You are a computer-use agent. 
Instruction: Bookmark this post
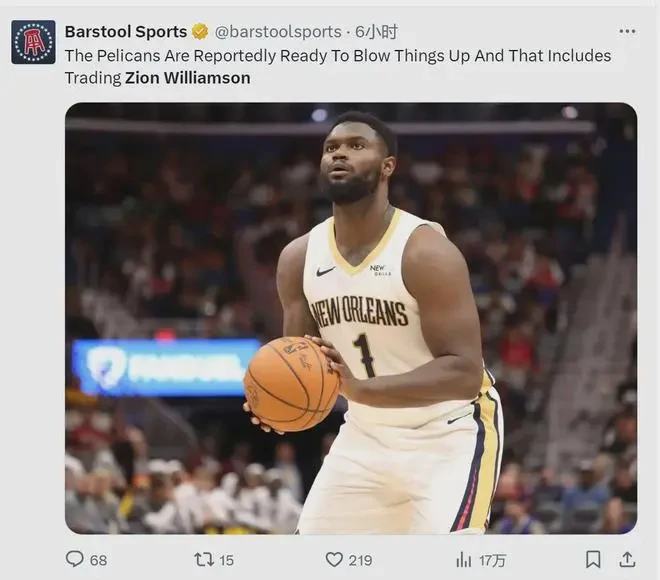(x=593, y=560)
